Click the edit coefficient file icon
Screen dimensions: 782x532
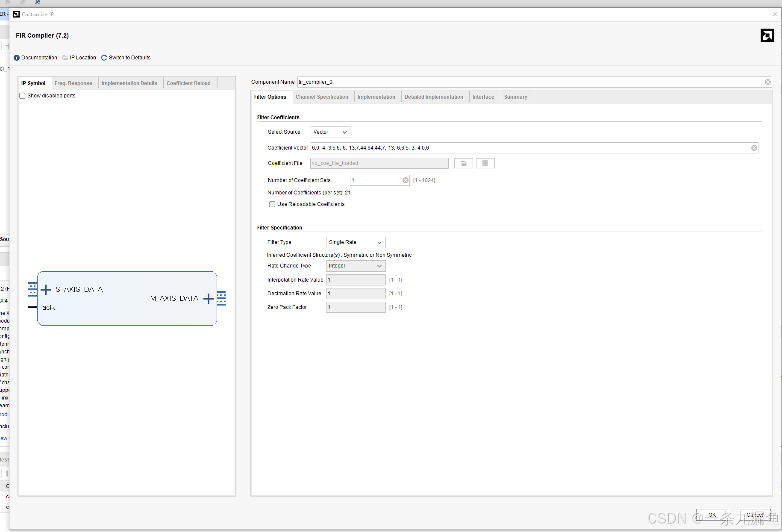coord(485,163)
